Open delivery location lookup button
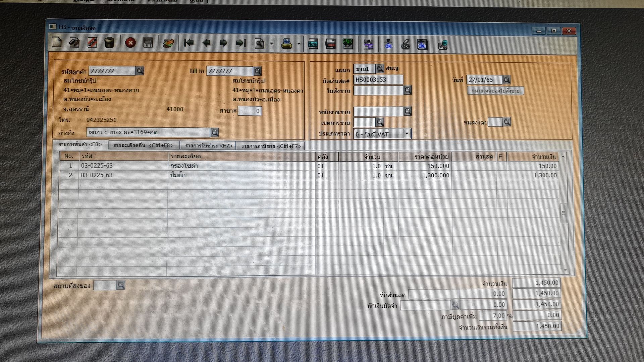Screen dimensions: 644x362 click(121, 285)
